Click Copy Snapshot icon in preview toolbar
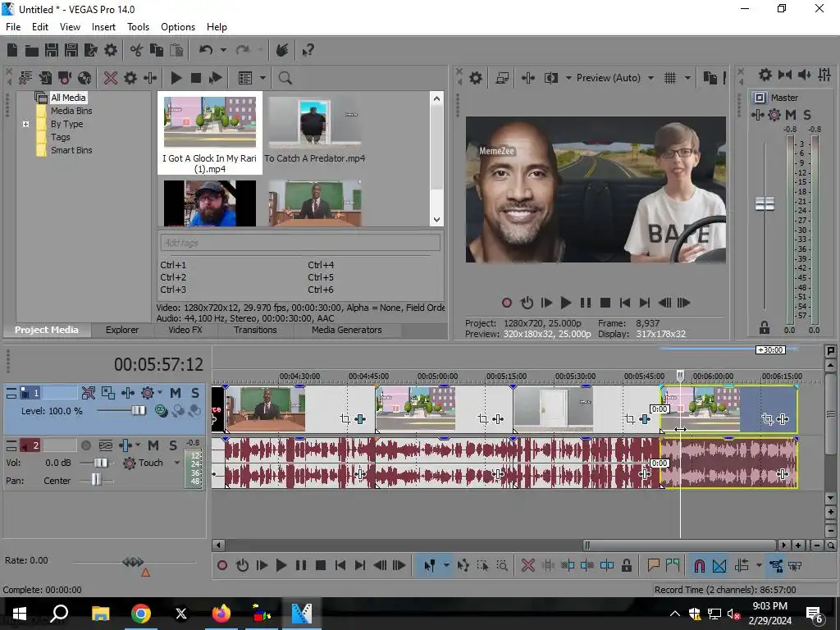 pyautogui.click(x=710, y=78)
